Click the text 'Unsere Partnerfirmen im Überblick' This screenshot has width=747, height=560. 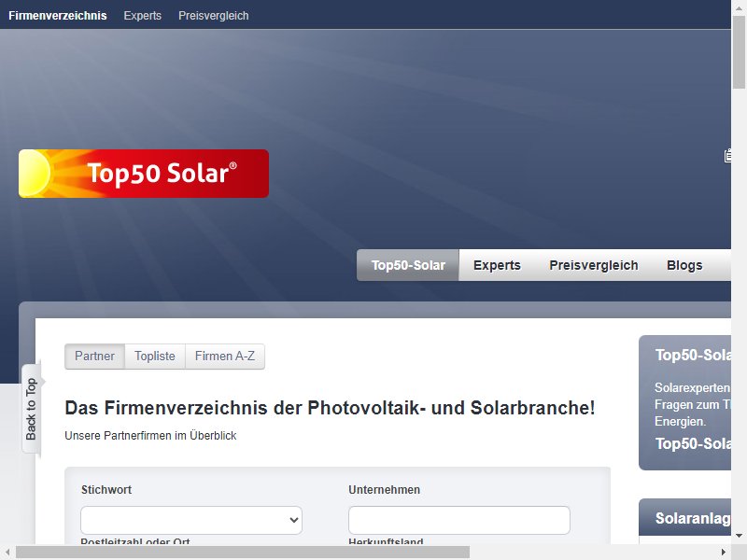pos(150,436)
